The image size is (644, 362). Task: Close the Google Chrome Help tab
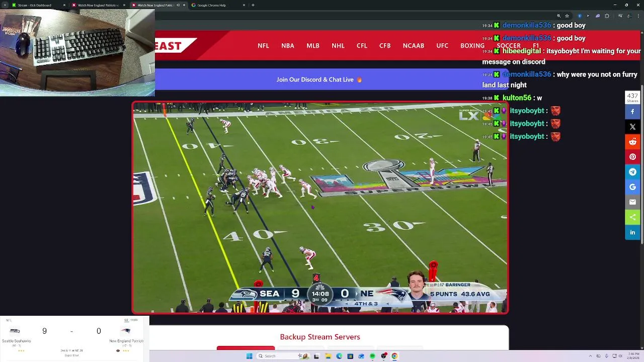pos(244,5)
